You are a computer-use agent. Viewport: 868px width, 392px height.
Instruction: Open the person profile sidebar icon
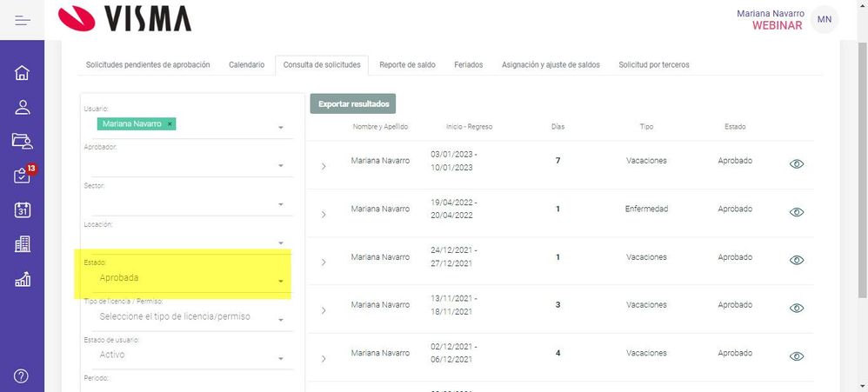pos(22,107)
